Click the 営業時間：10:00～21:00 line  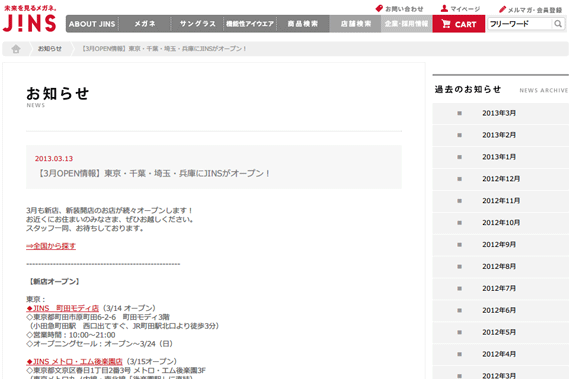[71, 335]
